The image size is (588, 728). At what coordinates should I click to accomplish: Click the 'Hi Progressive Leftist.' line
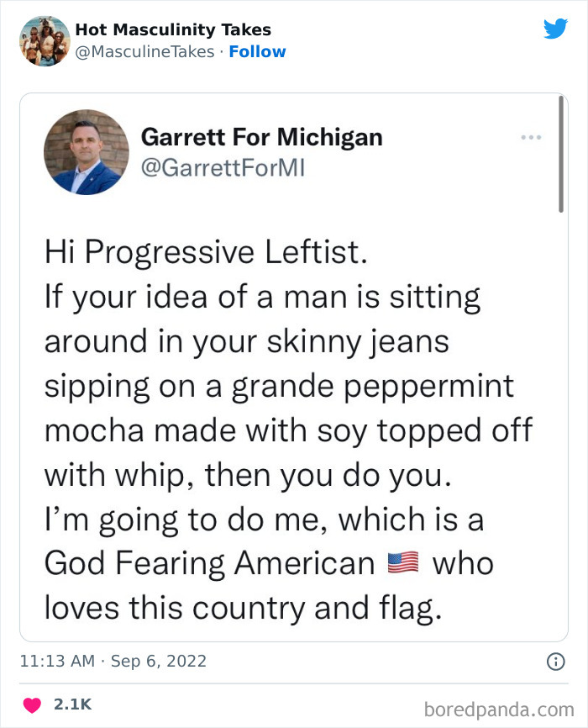click(x=205, y=253)
